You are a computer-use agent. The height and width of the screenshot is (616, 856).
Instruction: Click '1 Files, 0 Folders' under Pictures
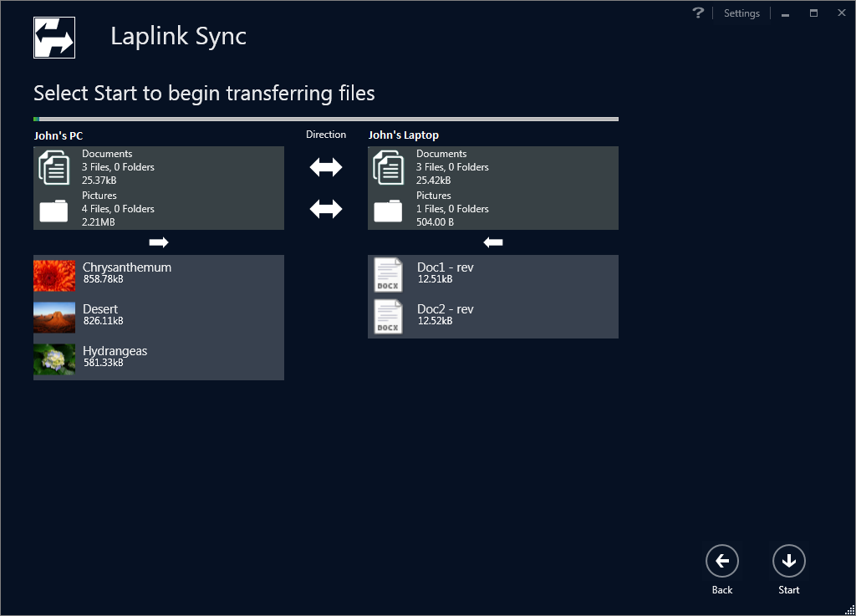[452, 208]
